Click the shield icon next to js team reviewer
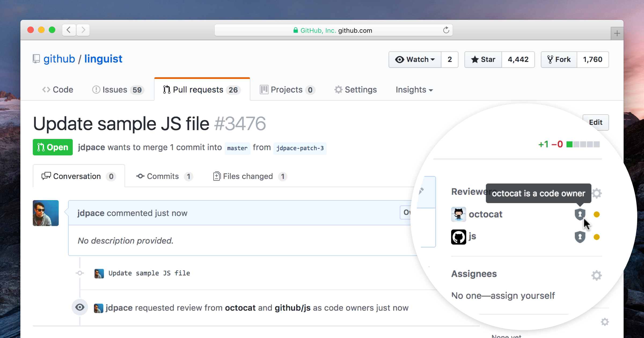 coord(580,237)
